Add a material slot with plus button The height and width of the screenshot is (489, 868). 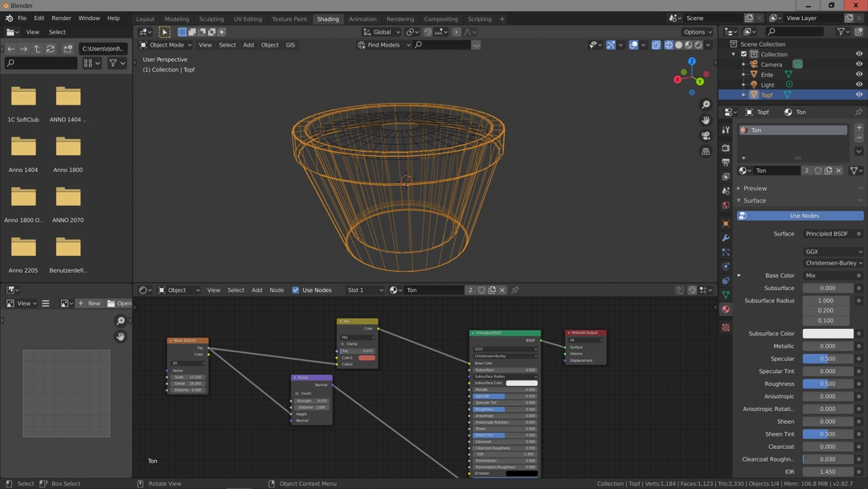tap(858, 128)
